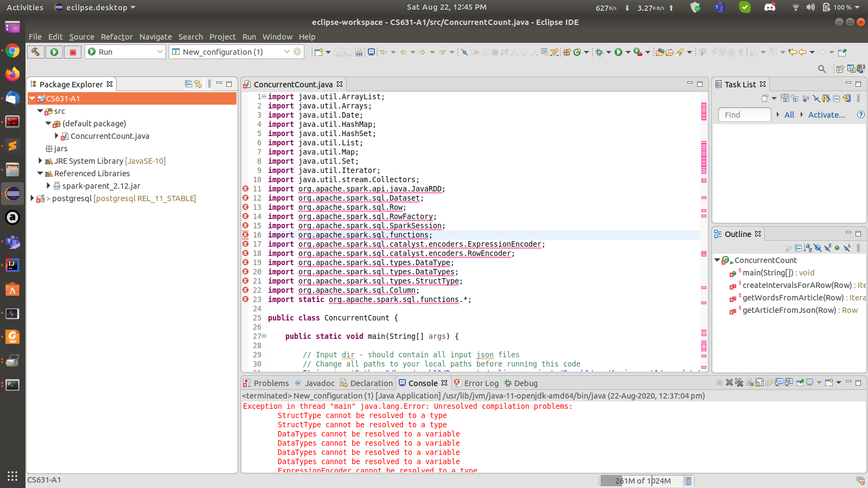Click the Debug bug icon in toolbar
Screen dimensions: 868x488
(599, 52)
